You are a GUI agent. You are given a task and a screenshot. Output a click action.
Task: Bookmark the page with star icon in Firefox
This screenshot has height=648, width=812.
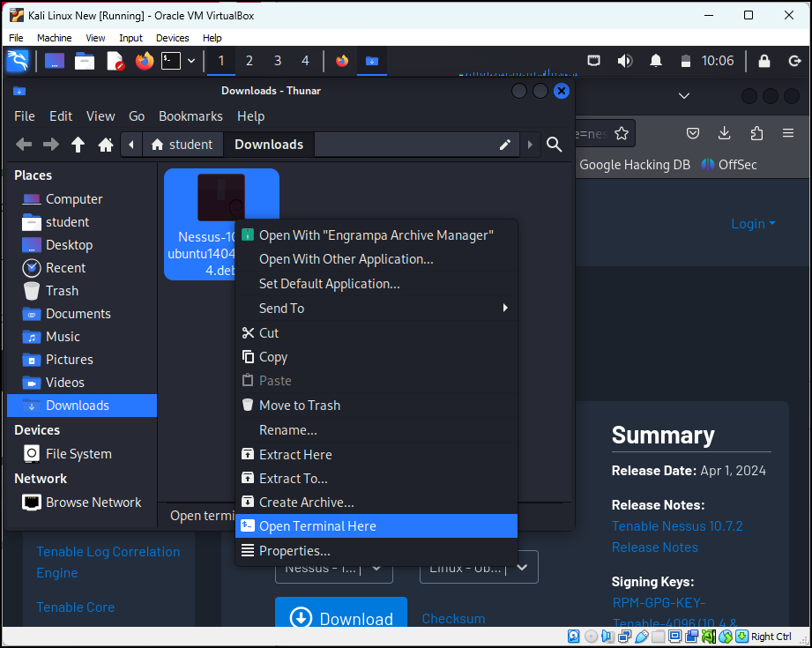622,134
